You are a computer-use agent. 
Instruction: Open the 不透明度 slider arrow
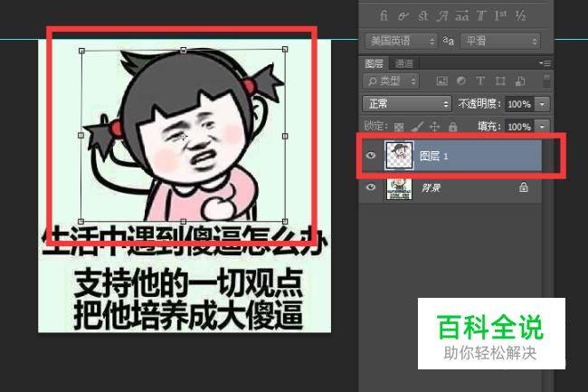click(542, 104)
